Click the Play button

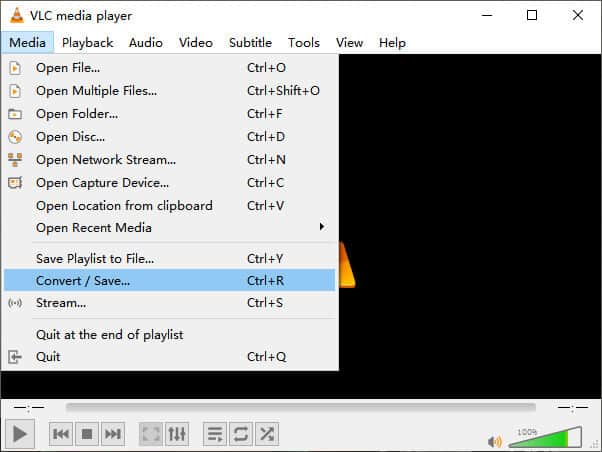[20, 434]
